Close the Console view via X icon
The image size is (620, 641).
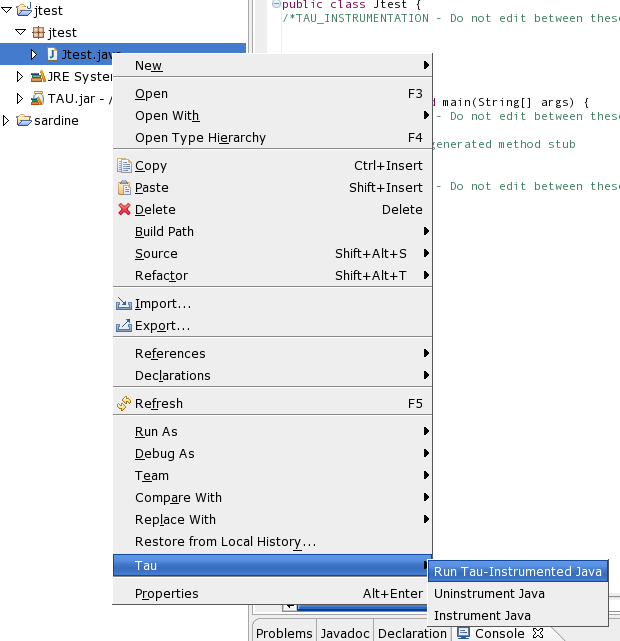[538, 633]
